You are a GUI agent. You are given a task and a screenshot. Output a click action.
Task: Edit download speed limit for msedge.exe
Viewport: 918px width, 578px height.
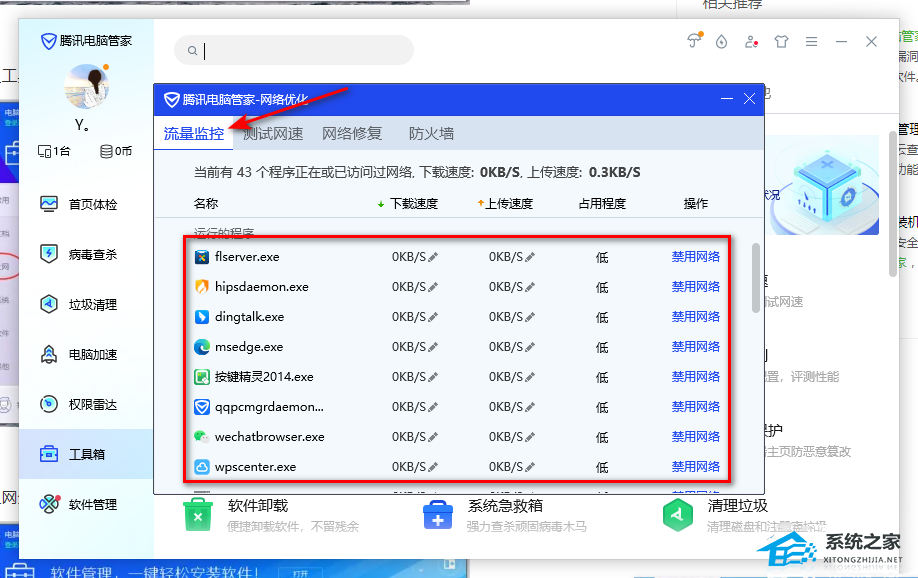coord(433,347)
